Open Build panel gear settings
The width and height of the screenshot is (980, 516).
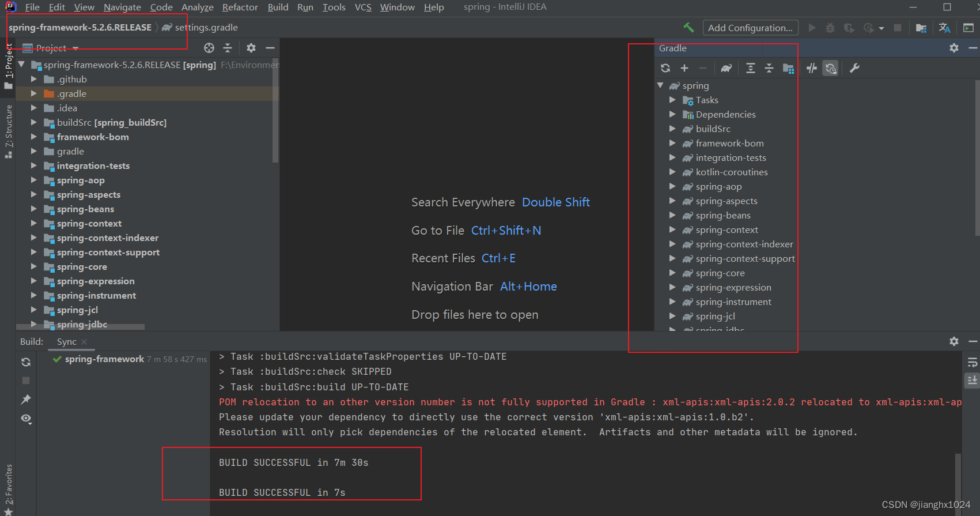coord(954,341)
